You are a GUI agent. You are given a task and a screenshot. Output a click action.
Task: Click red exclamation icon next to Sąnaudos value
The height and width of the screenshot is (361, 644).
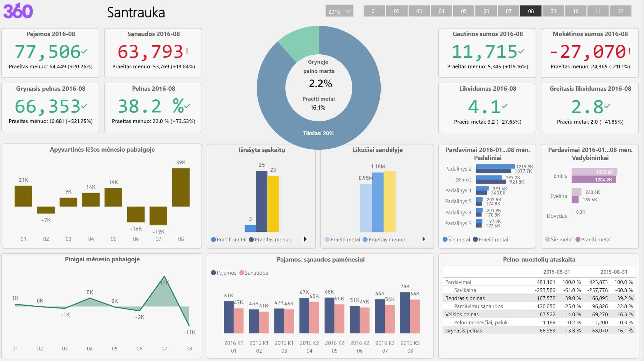(x=187, y=52)
